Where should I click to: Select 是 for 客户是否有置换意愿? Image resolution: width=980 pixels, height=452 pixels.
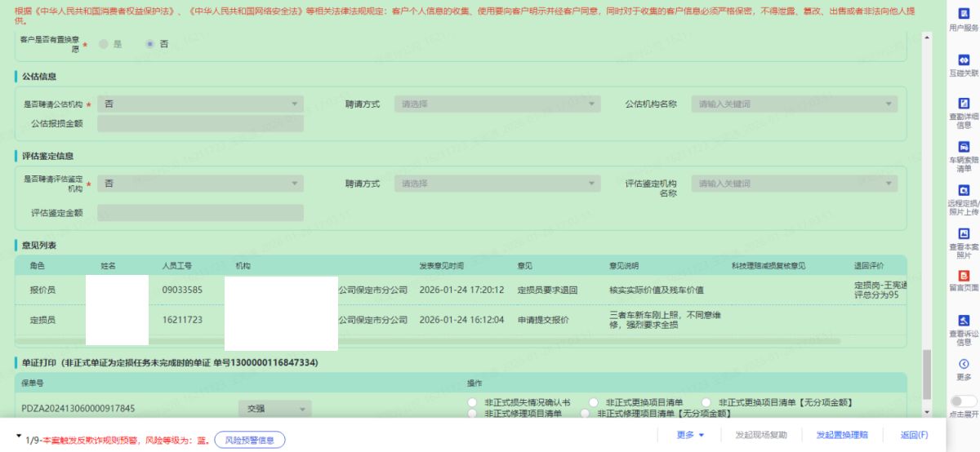pyautogui.click(x=104, y=44)
